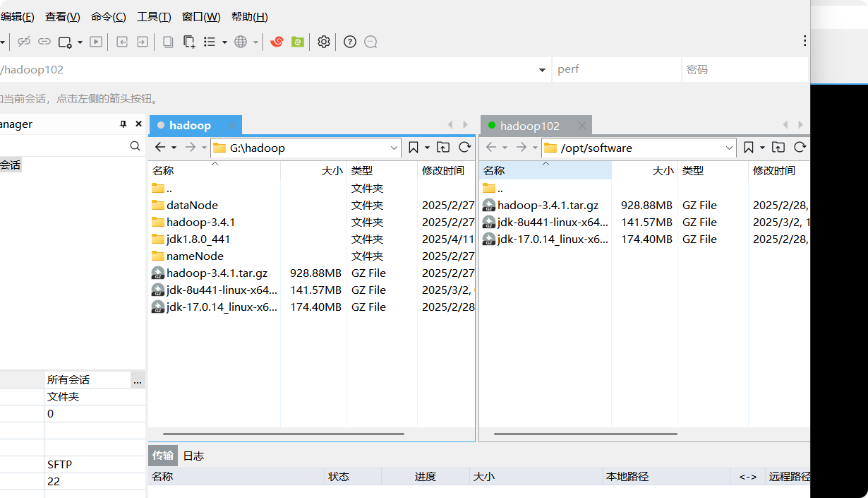
Task: Click the chat feedback bubble icon
Action: 370,42
